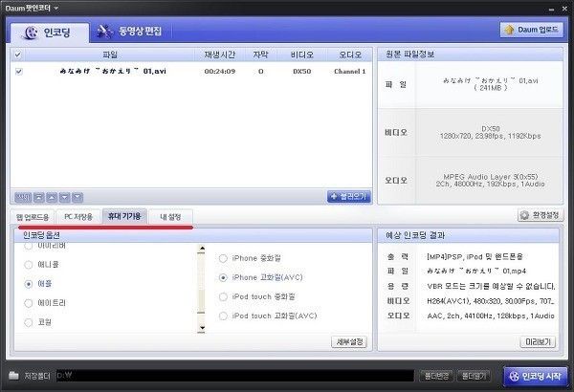Click the 자막 column header
The width and height of the screenshot is (574, 392).
coord(260,54)
